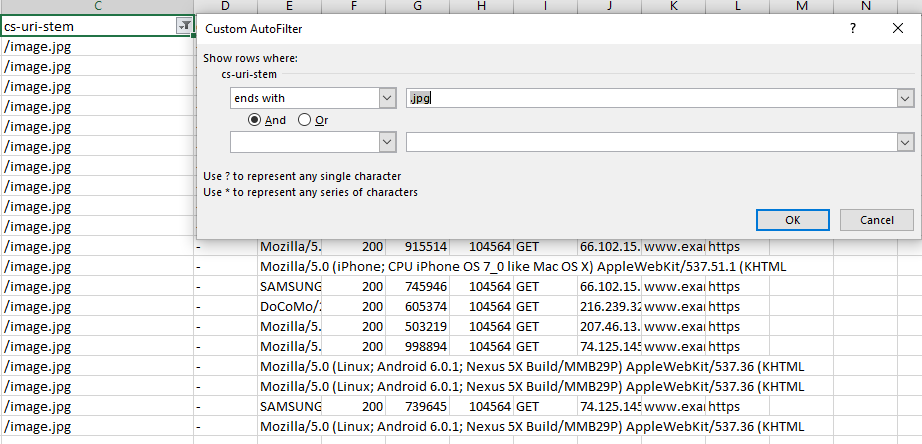Click the cs-uri-stem header cell

click(x=88, y=27)
